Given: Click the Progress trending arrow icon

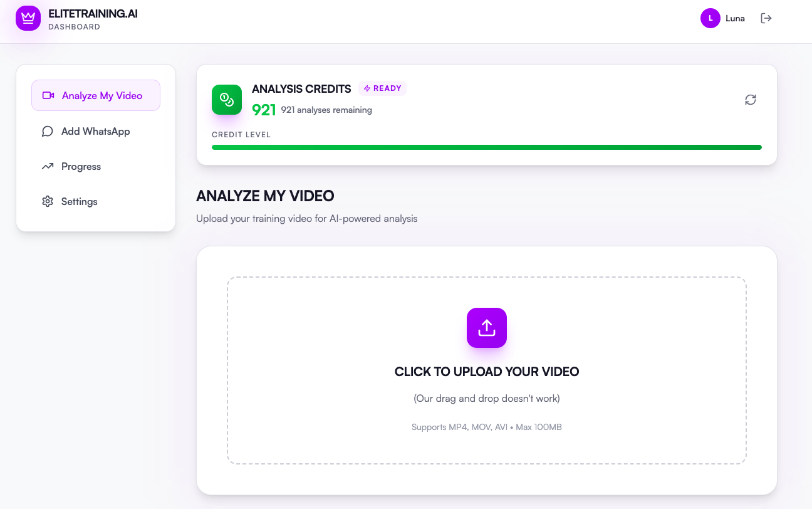Looking at the screenshot, I should click(x=48, y=166).
